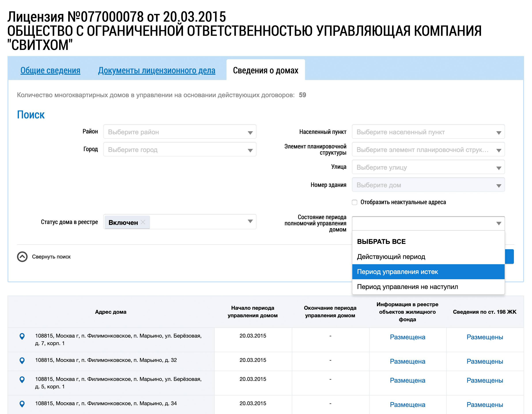Click map pin for Марьино д. 34
This screenshot has width=532, height=414.
tap(22, 404)
